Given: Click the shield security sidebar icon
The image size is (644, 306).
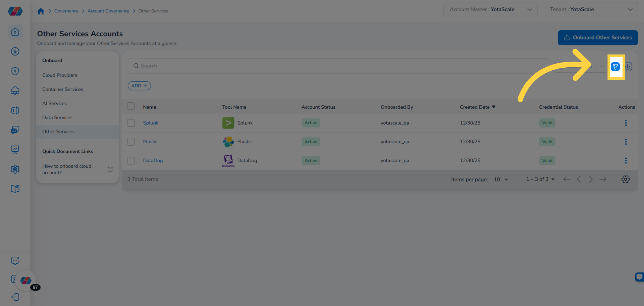Looking at the screenshot, I should [x=15, y=71].
